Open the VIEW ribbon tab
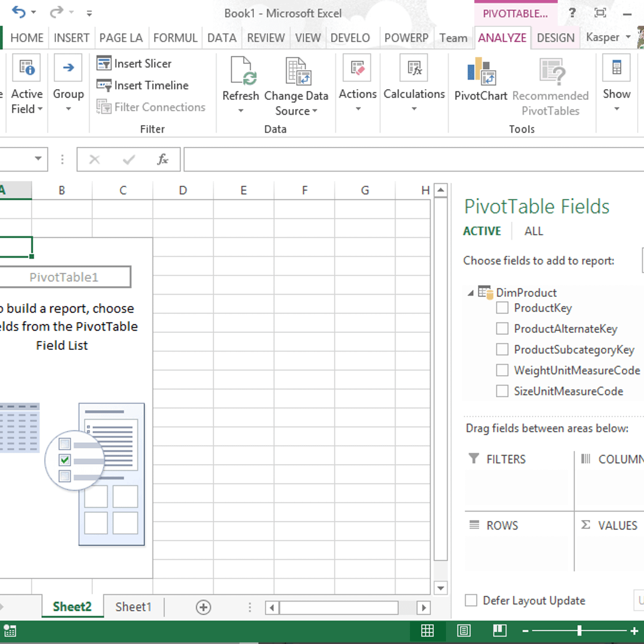 pyautogui.click(x=308, y=38)
